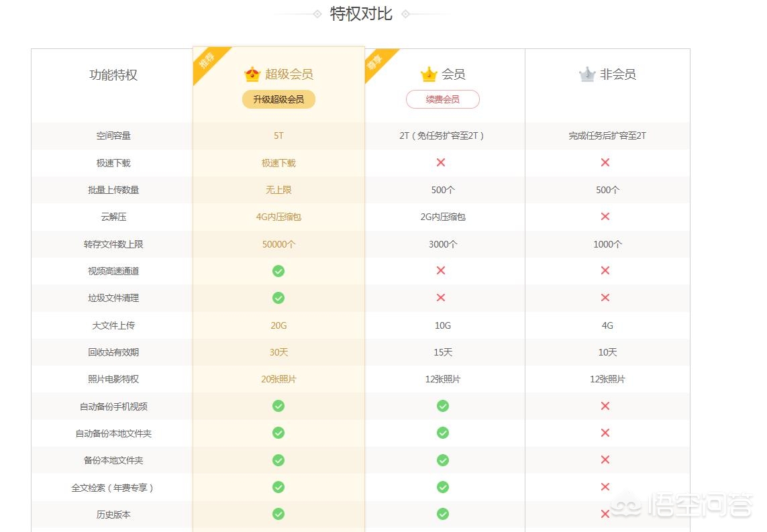The image size is (767, 532).
Task: Click the 2G内压缩包 value
Action: pos(443,217)
